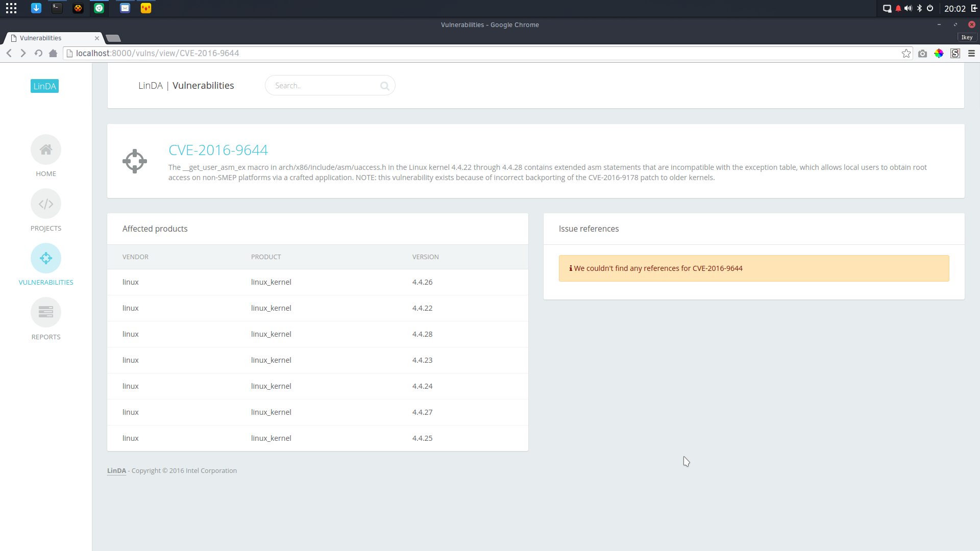Click the Issue references panel title
980x551 pixels.
589,229
